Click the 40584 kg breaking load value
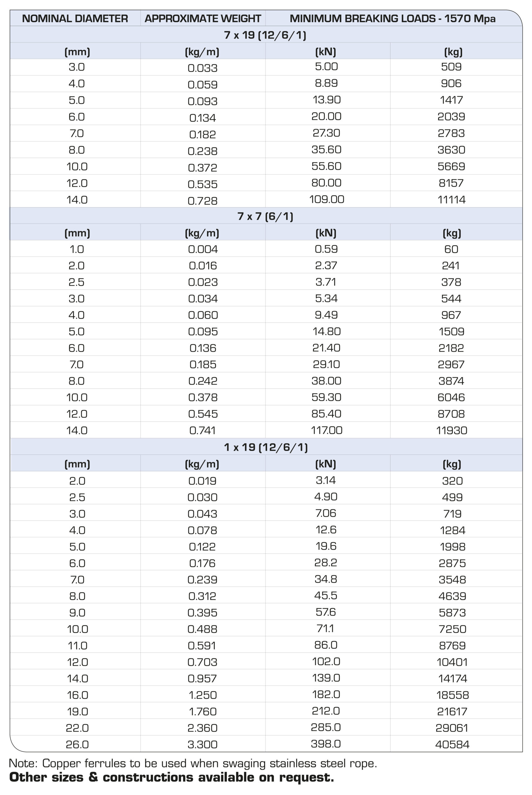Viewport: 532px width, 795px height. (452, 744)
